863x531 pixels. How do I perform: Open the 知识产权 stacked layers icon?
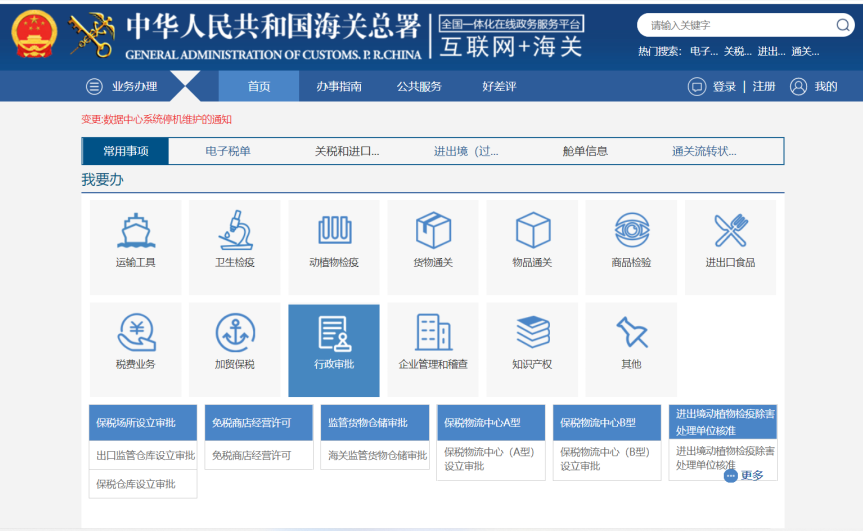point(532,333)
